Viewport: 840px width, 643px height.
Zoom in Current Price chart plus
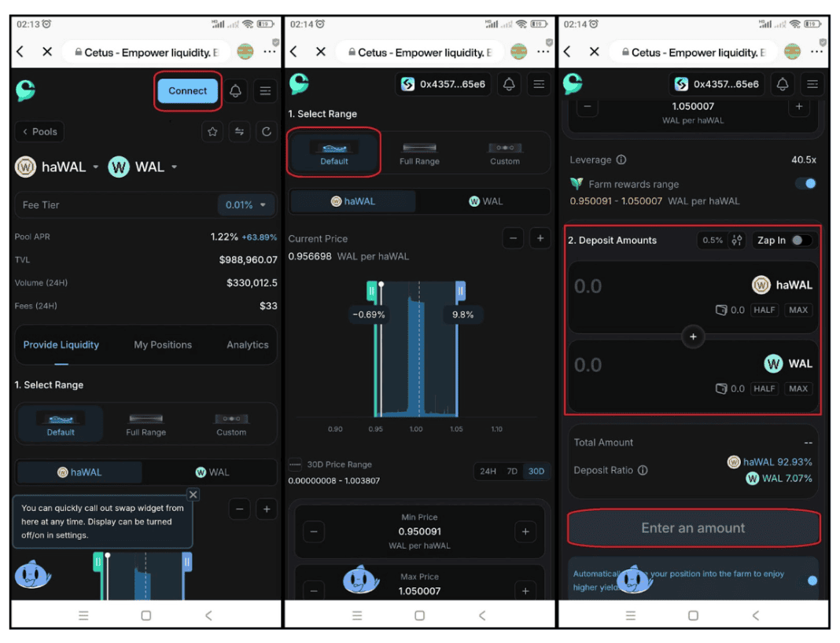pyautogui.click(x=540, y=238)
